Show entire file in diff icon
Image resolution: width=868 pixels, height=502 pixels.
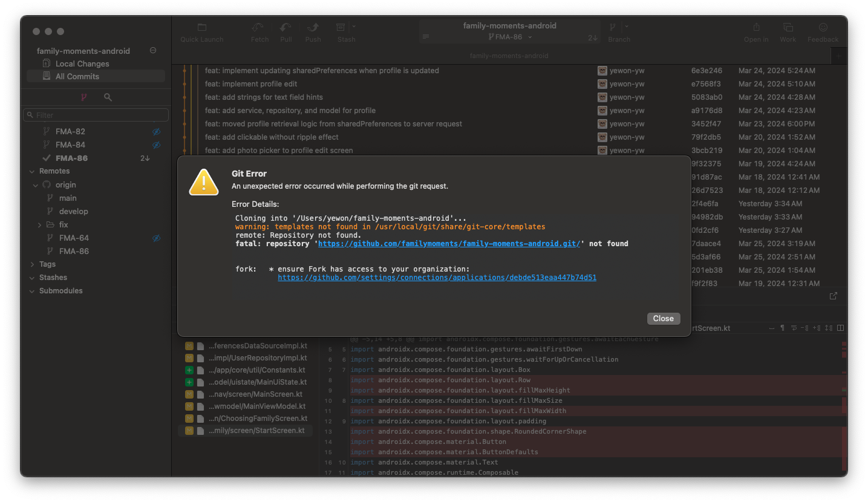(x=828, y=328)
